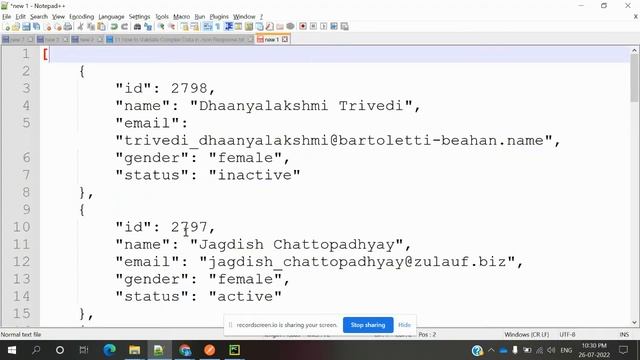The width and height of the screenshot is (640, 360).
Task: Click line number 10 in margin
Action: click(x=21, y=227)
